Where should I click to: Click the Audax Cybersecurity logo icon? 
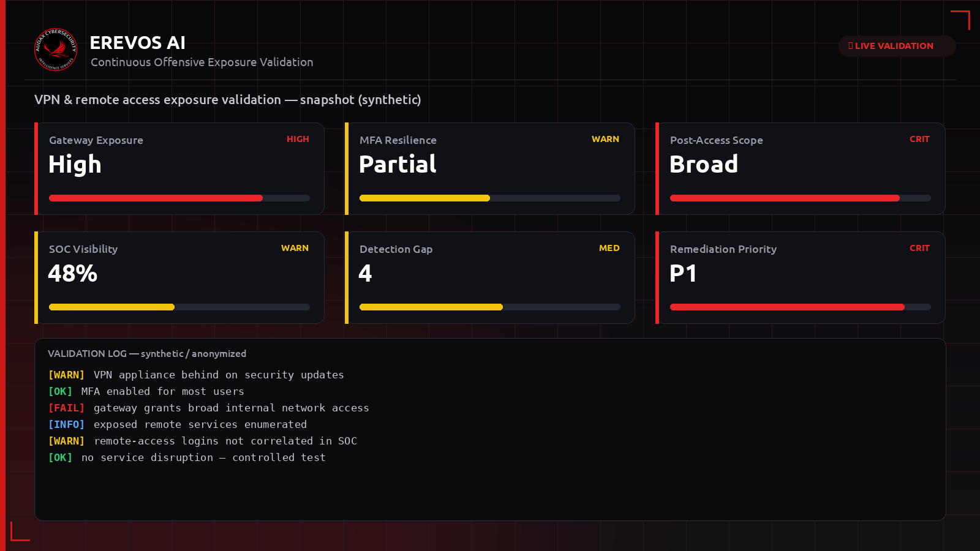pos(56,50)
